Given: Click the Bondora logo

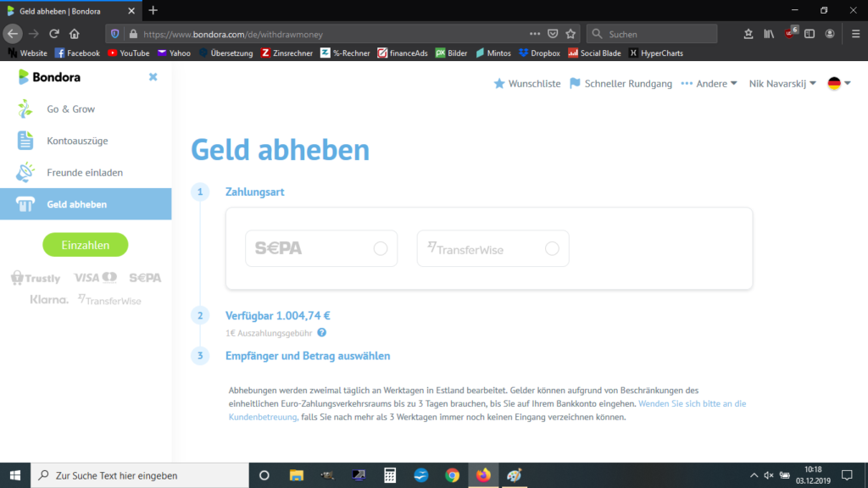Looking at the screenshot, I should (49, 77).
